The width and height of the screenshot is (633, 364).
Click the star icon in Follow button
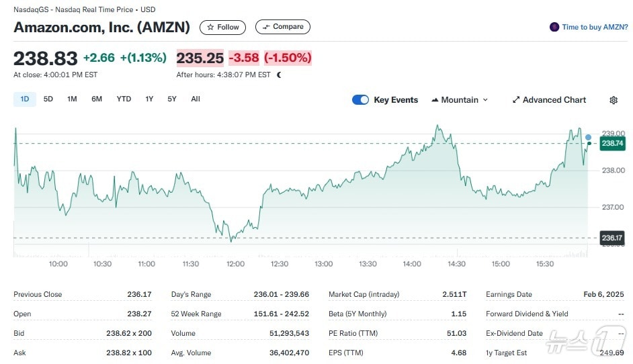click(211, 28)
